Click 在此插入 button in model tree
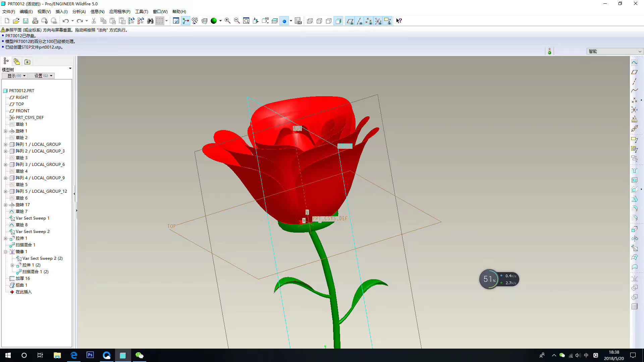Image resolution: width=644 pixels, height=362 pixels. point(24,292)
